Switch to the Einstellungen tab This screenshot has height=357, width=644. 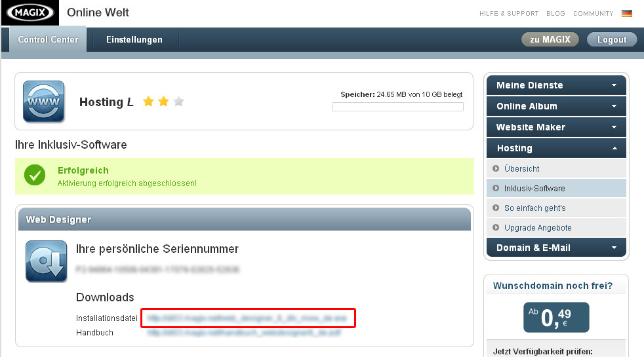pyautogui.click(x=134, y=39)
